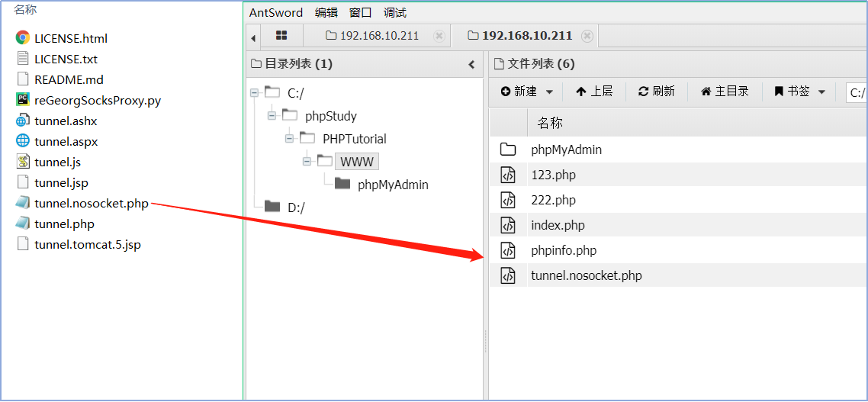Click the panel splitter handle beside file list

(485, 341)
